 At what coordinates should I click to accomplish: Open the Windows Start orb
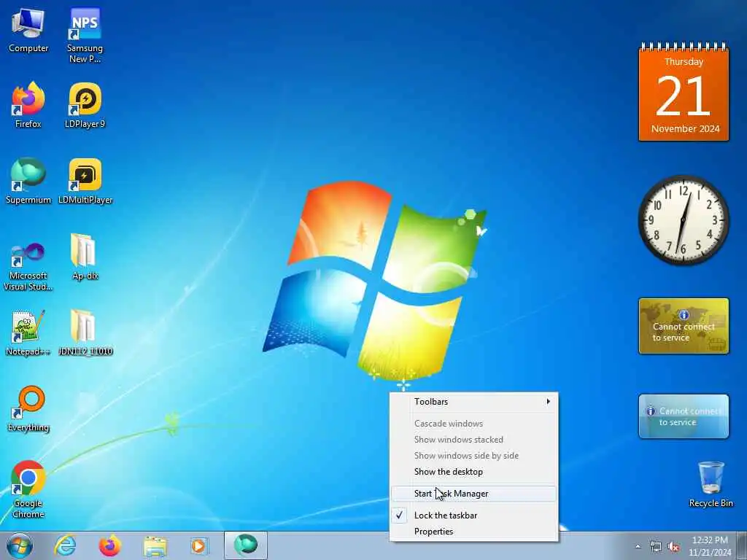[20, 546]
